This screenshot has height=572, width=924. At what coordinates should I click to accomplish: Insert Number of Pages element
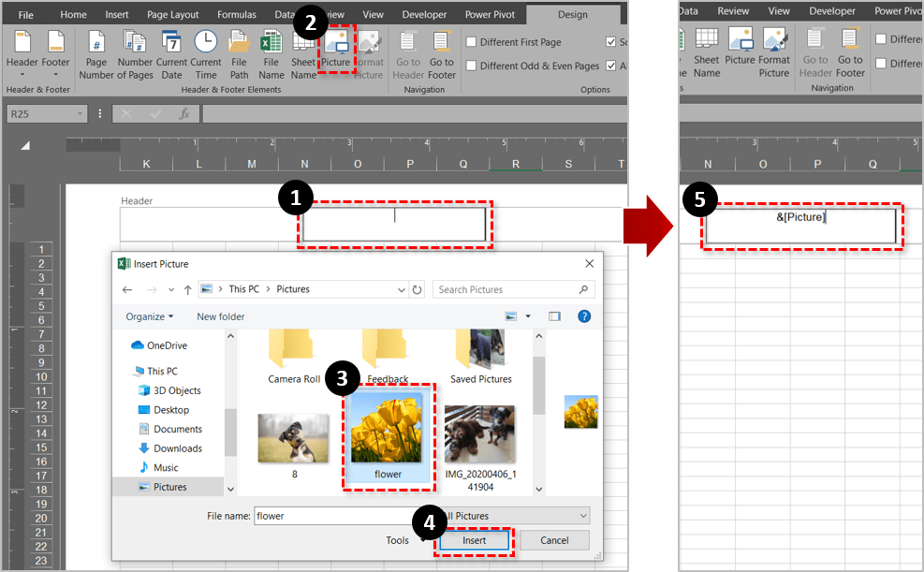point(135,53)
